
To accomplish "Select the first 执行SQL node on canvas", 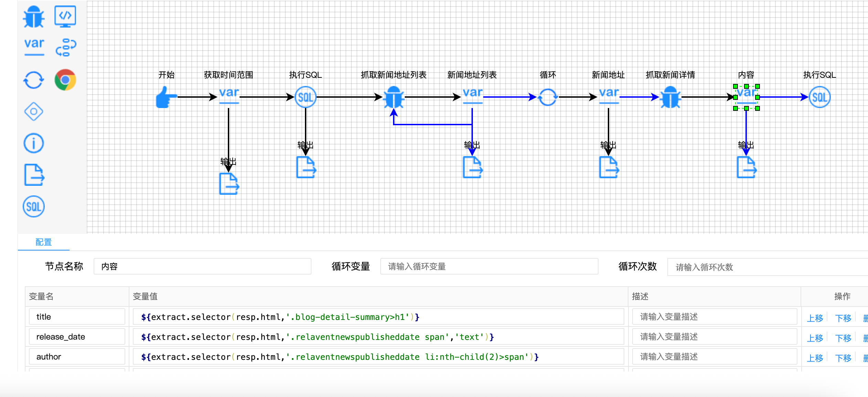I will (x=306, y=97).
